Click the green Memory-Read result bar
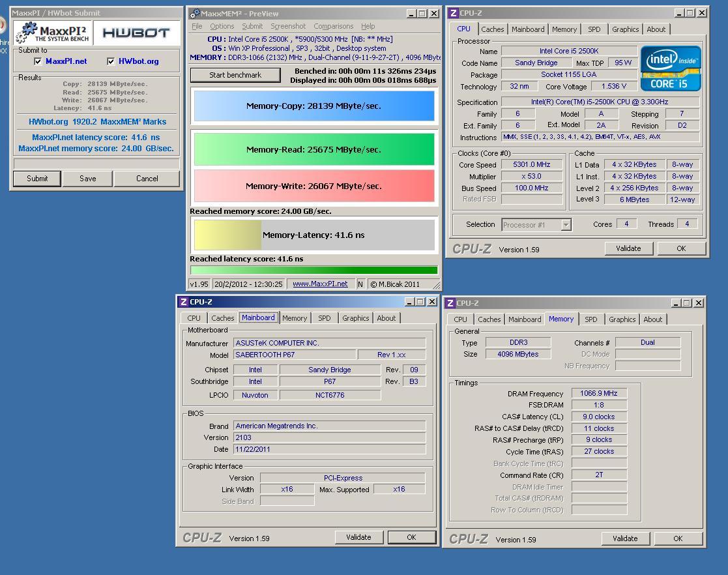The height and width of the screenshot is (575, 728). click(314, 149)
